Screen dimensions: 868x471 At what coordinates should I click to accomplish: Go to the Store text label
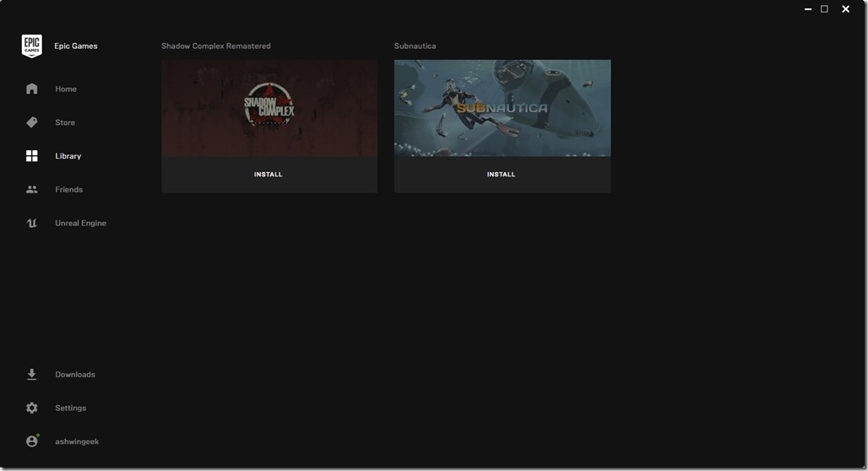(x=65, y=122)
